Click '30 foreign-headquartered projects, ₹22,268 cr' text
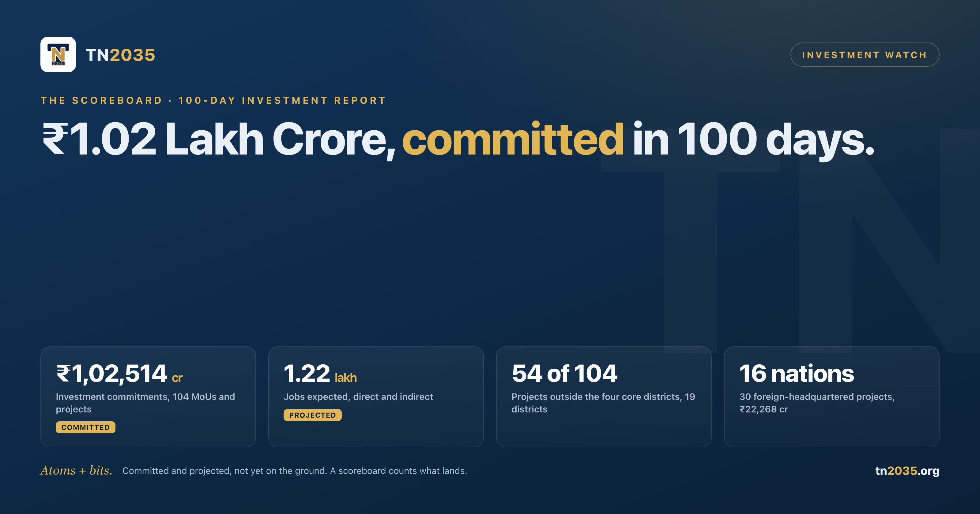Image resolution: width=980 pixels, height=514 pixels. (x=817, y=403)
